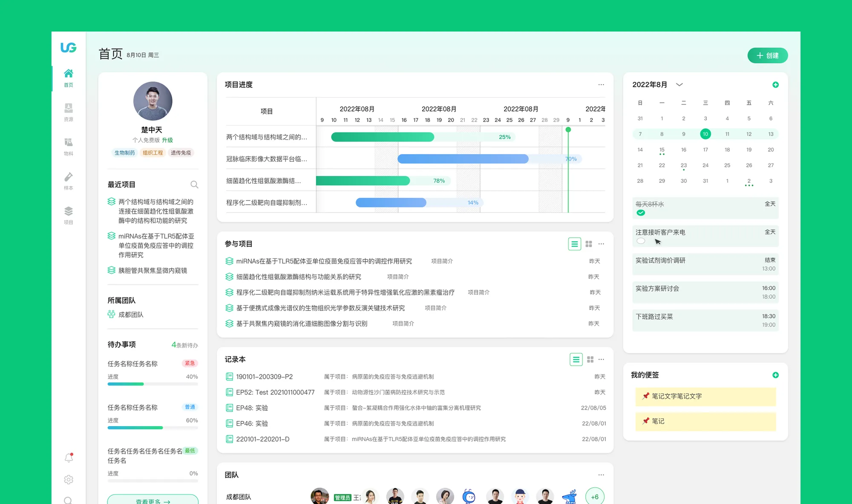Uncheck completed 每天8杯水 task
The width and height of the screenshot is (852, 504).
point(641,213)
